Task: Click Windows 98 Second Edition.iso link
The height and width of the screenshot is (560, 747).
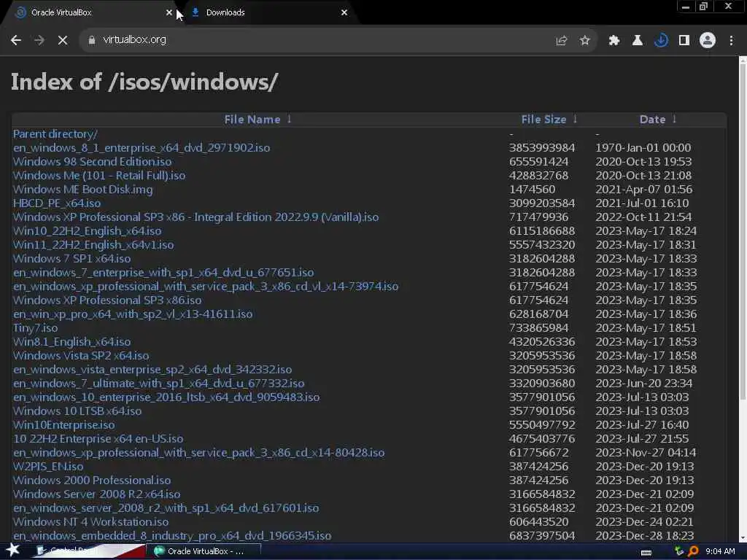Action: click(93, 161)
